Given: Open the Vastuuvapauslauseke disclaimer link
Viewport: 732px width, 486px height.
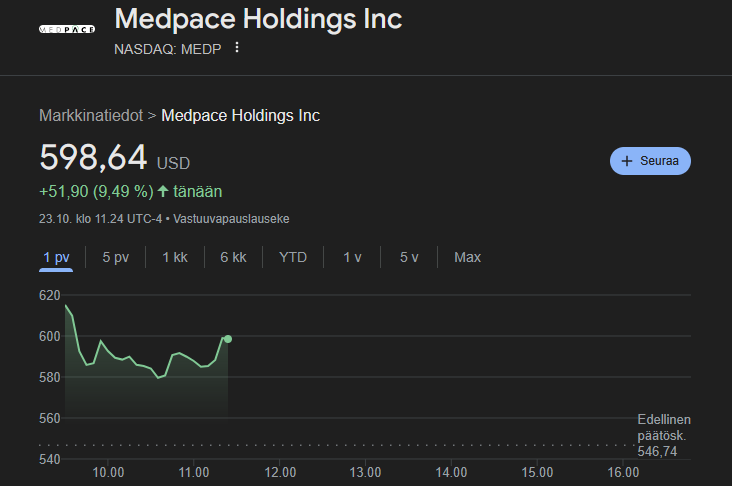Looking at the screenshot, I should pos(232,218).
